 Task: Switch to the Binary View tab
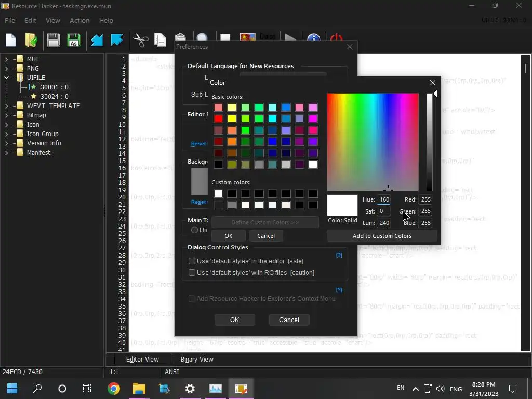coord(197,360)
